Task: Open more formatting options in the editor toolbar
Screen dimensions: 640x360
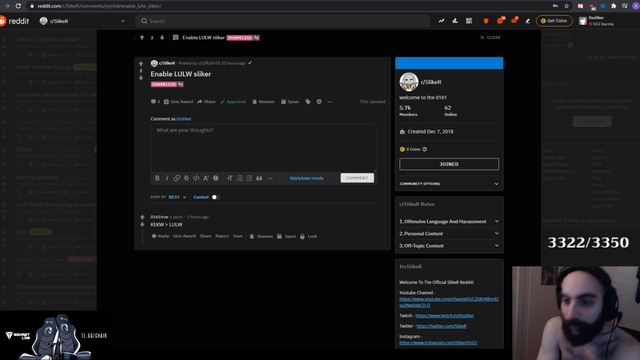Action: tap(270, 178)
